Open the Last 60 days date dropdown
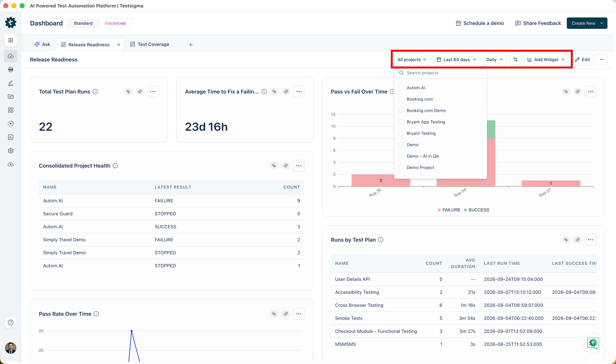This screenshot has height=364, width=616. [x=456, y=60]
